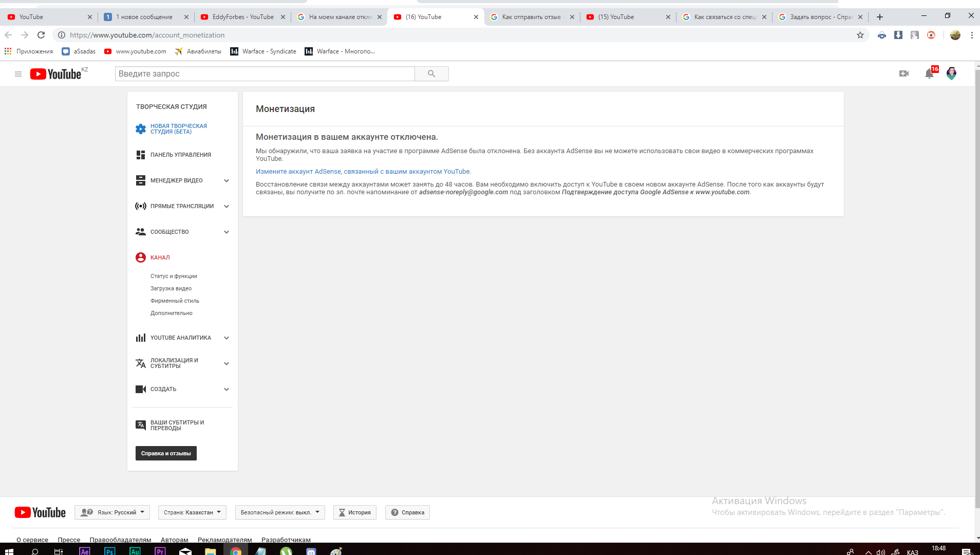Click the Community people icon
Image resolution: width=980 pixels, height=555 pixels.
tap(141, 232)
